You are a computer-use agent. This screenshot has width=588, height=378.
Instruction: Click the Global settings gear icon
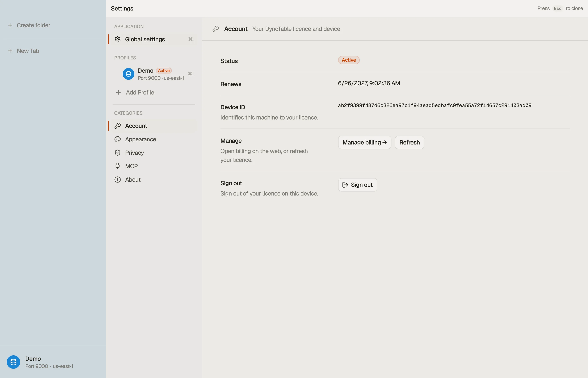coord(118,39)
